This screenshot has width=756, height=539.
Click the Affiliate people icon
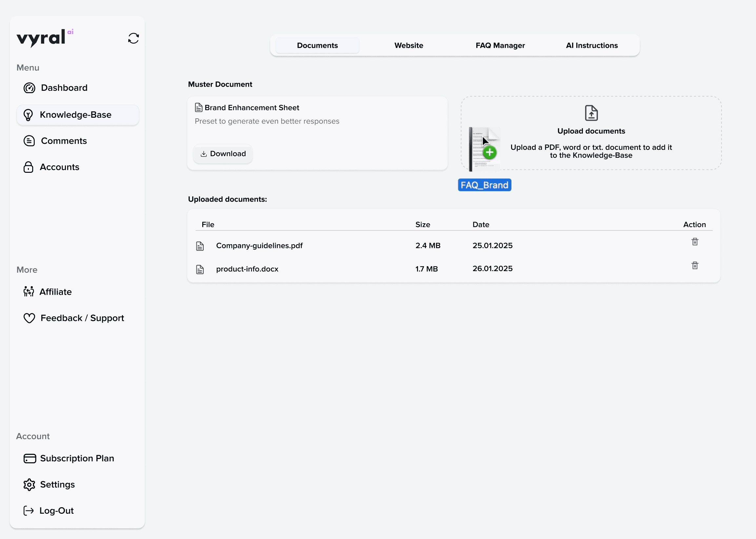point(29,291)
